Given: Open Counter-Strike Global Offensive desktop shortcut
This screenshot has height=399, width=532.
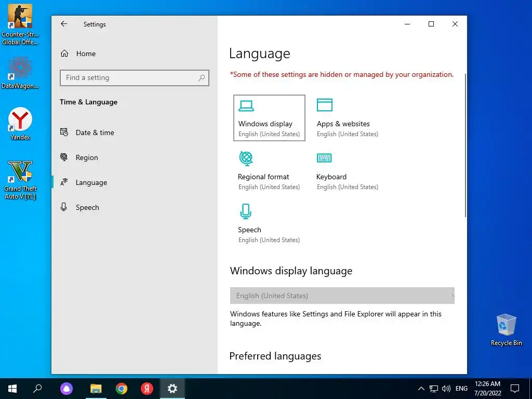Looking at the screenshot, I should coord(20,25).
